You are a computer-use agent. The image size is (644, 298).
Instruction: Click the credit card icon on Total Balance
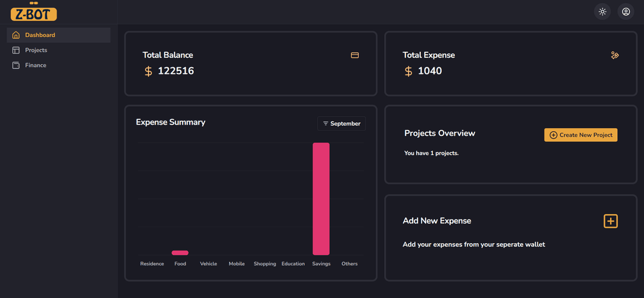pyautogui.click(x=355, y=55)
